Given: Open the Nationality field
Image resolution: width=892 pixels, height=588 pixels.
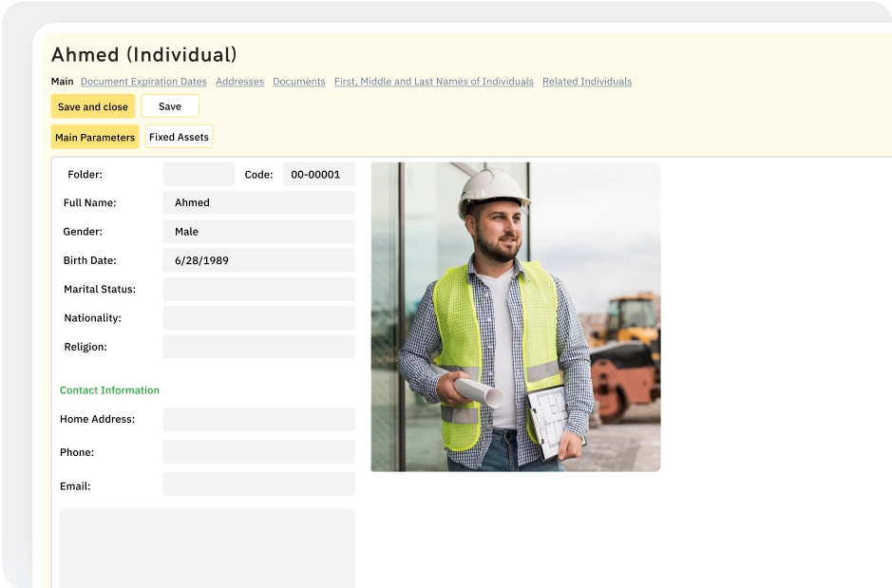Looking at the screenshot, I should click(x=258, y=318).
